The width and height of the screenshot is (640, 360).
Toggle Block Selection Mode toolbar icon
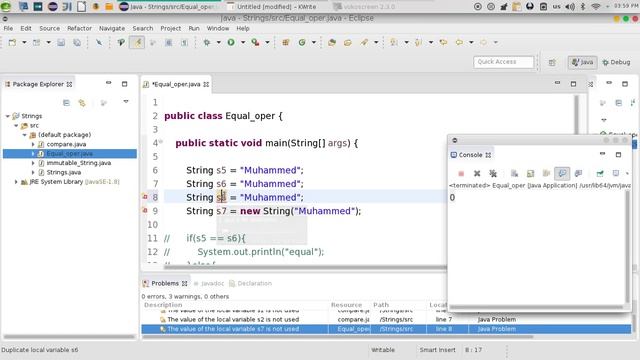pyautogui.click(x=168, y=42)
